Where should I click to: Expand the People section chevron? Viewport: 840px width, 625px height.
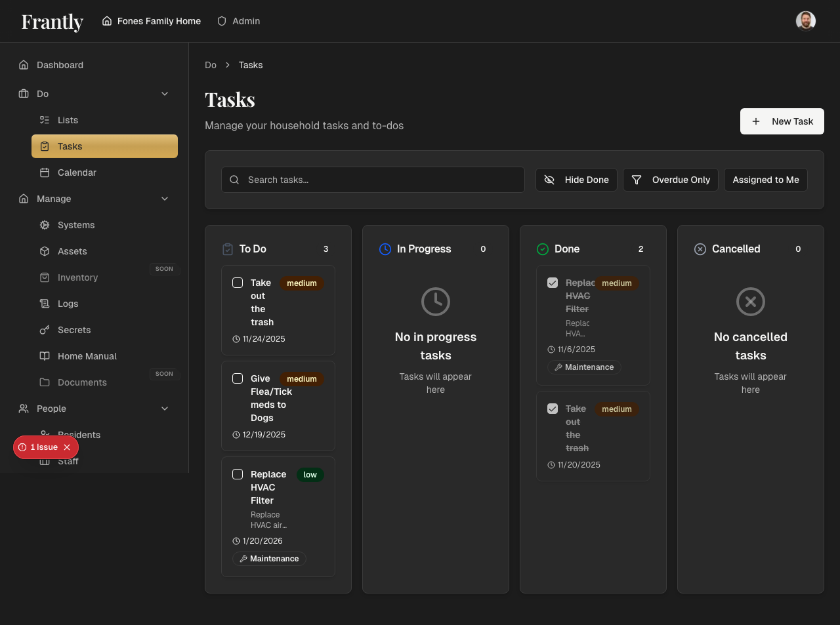164,409
